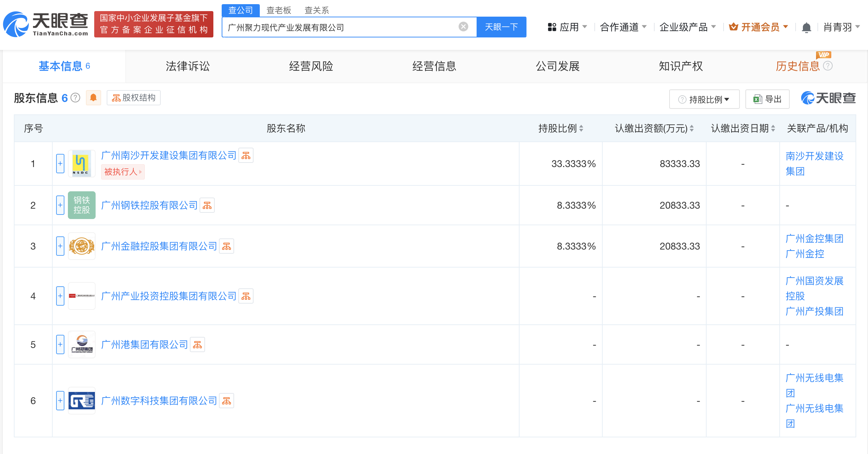Click the 天眼一下 search button
This screenshot has height=454, width=868.
coord(501,26)
